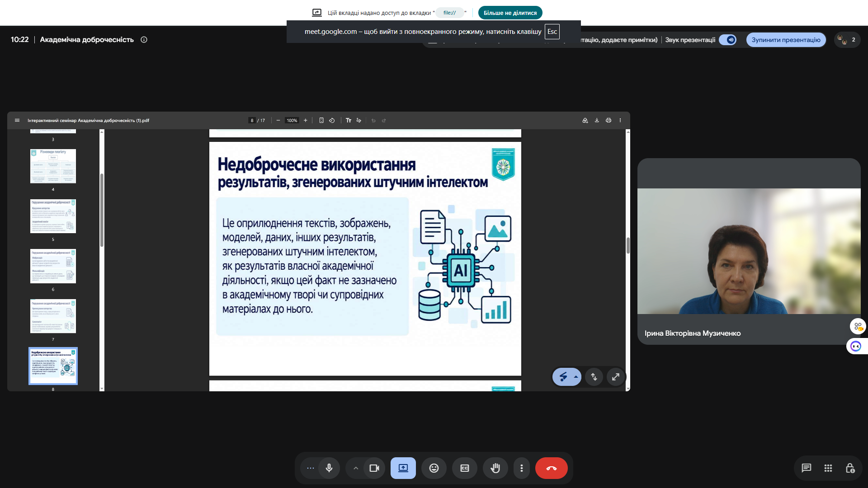Click 'Більше не ділитися' button
868x488 pixels.
[x=510, y=13]
